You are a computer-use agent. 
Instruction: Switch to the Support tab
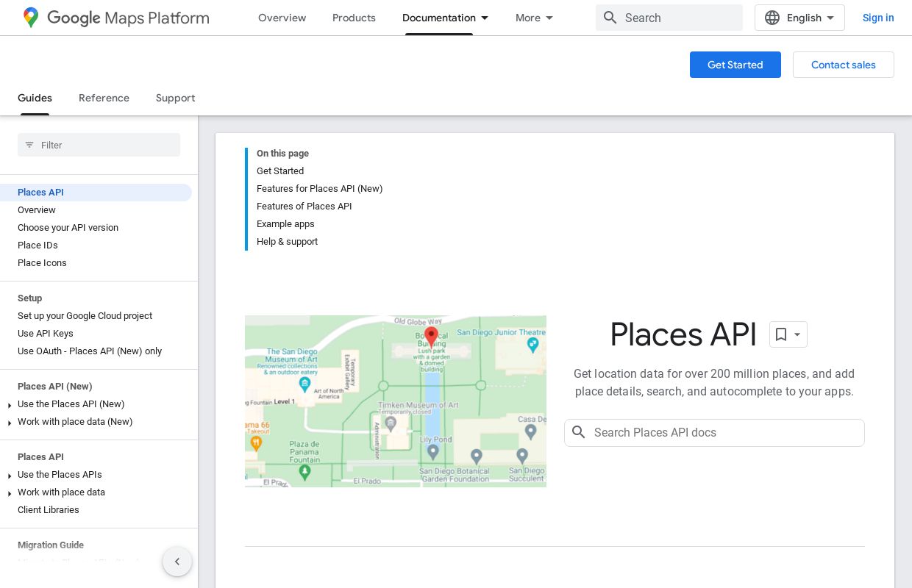coord(175,98)
